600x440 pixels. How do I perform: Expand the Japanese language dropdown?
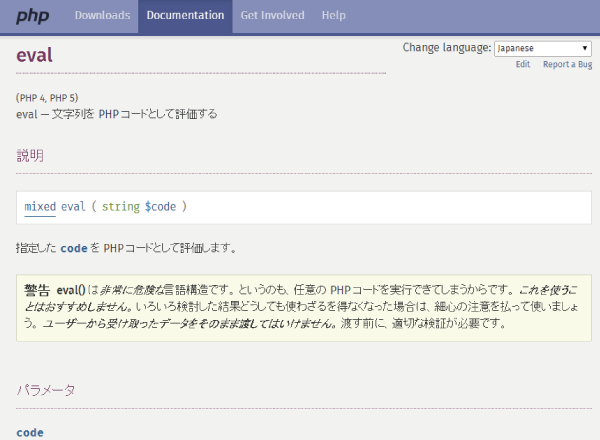(x=543, y=49)
